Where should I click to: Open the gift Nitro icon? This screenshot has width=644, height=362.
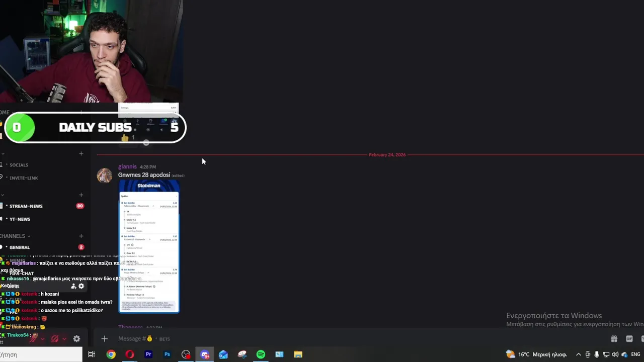(614, 338)
